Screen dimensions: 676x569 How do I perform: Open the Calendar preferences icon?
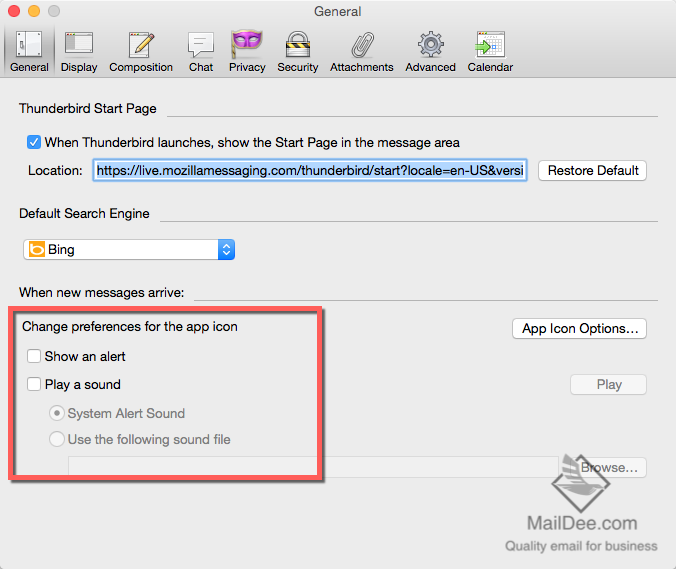tap(490, 44)
